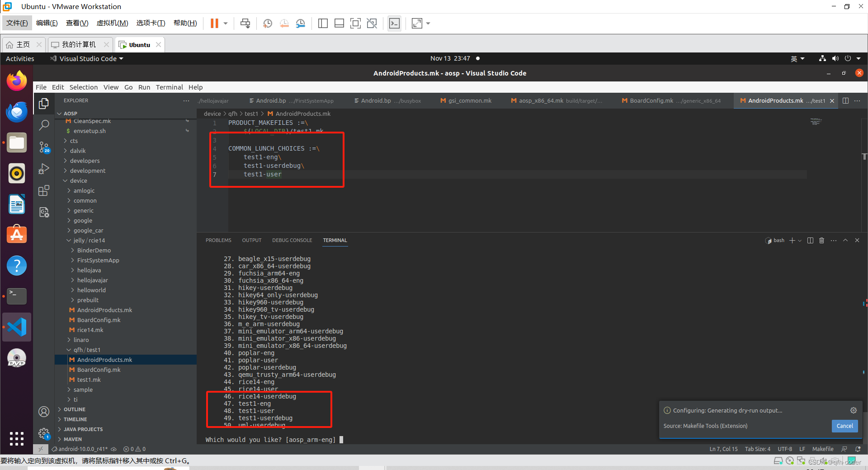
Task: Click the remote window indicator in status bar
Action: coord(40,449)
